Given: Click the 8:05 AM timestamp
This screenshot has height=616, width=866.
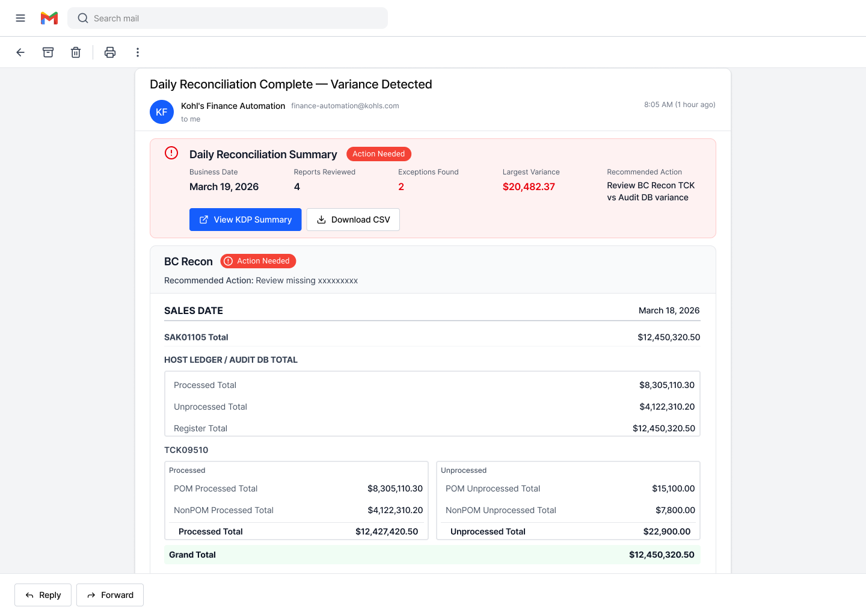Looking at the screenshot, I should tap(680, 105).
